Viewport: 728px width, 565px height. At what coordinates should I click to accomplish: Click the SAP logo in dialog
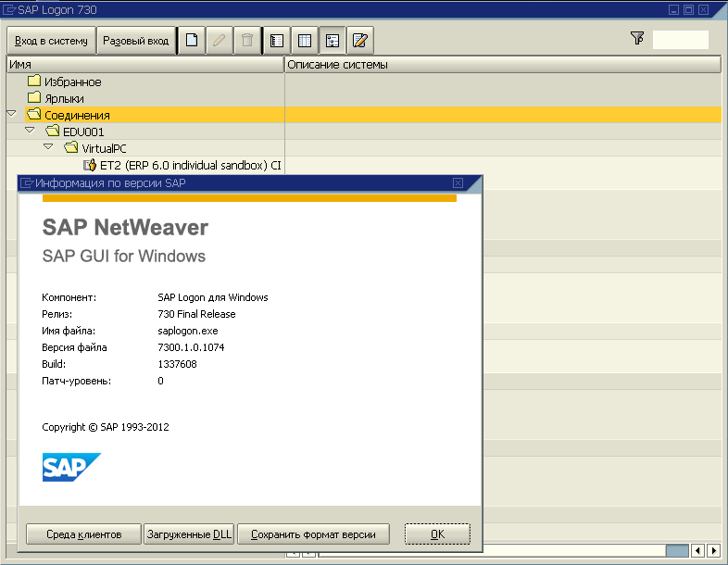[x=71, y=467]
